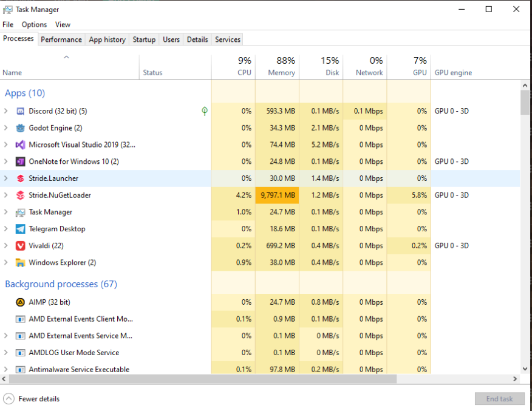Select the Apps (10) group heading

(x=25, y=93)
